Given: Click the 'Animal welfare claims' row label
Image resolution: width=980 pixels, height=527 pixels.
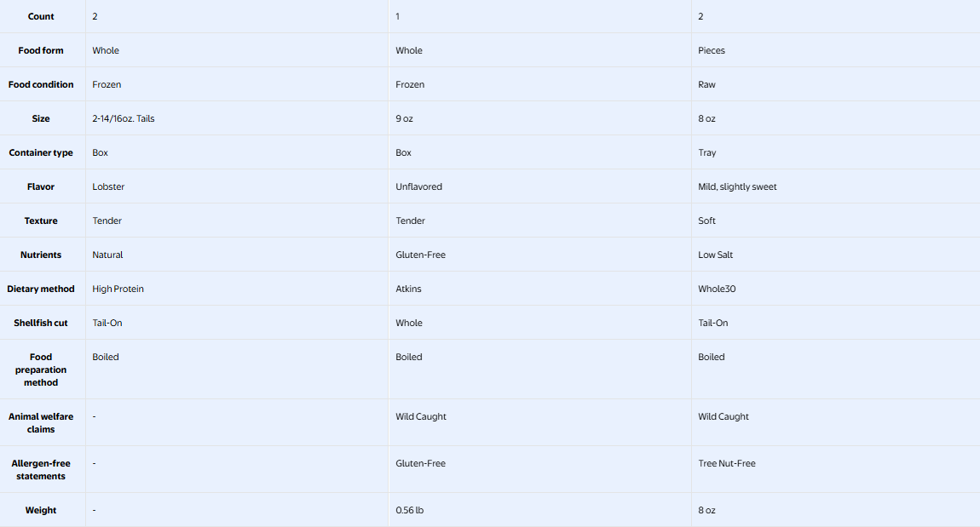Looking at the screenshot, I should pos(41,423).
